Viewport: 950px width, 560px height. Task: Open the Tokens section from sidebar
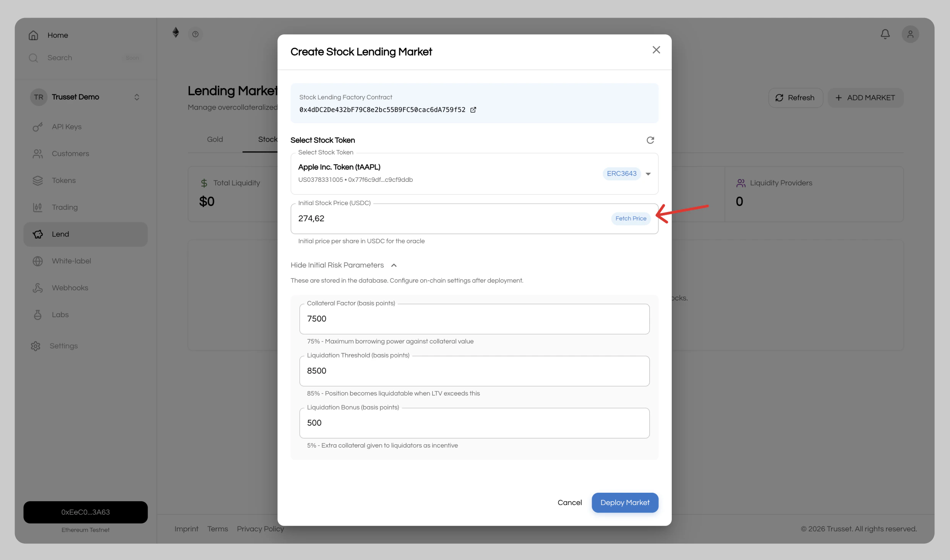click(37, 180)
